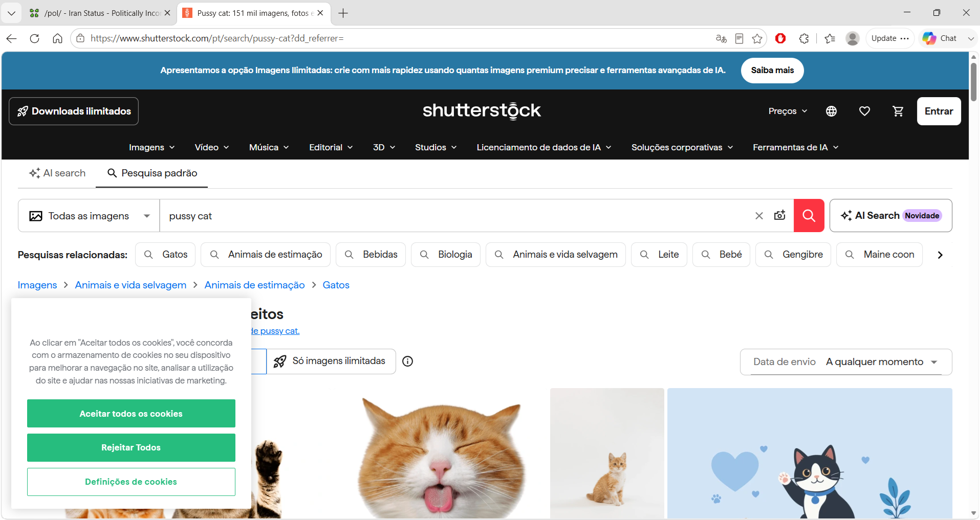This screenshot has width=980, height=520.
Task: Select the Bebidas related search chip
Action: [x=371, y=255]
